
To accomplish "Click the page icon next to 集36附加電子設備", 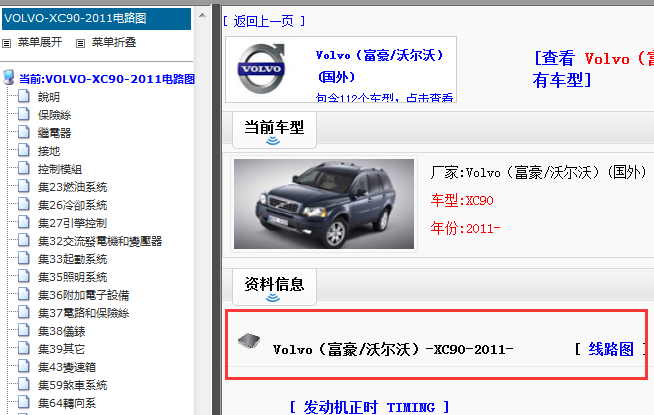I will point(24,294).
